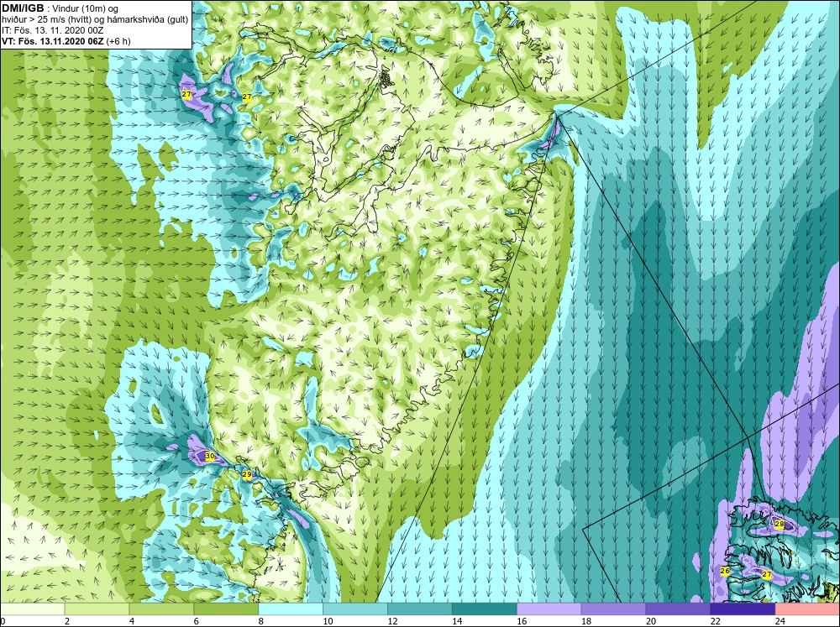Screen dimensions: 840x627
Task: Select the "hviður > 25 m/s (hvítt)" description line
Action: pos(46,20)
